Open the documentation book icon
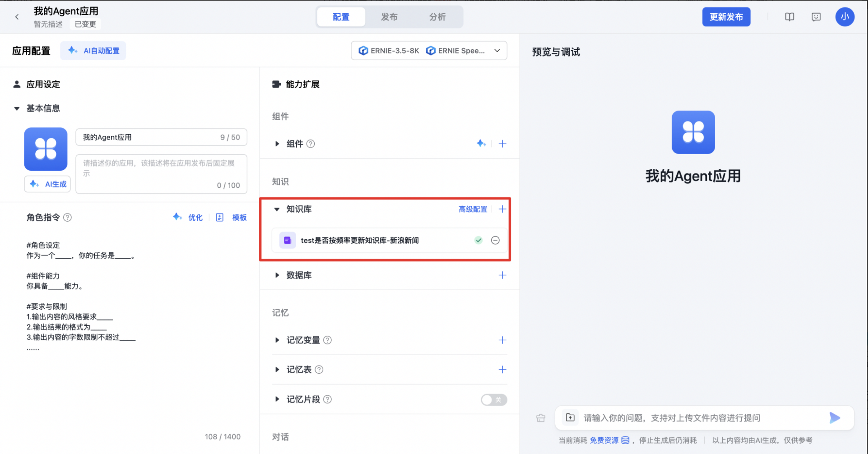This screenshot has width=868, height=454. (789, 17)
